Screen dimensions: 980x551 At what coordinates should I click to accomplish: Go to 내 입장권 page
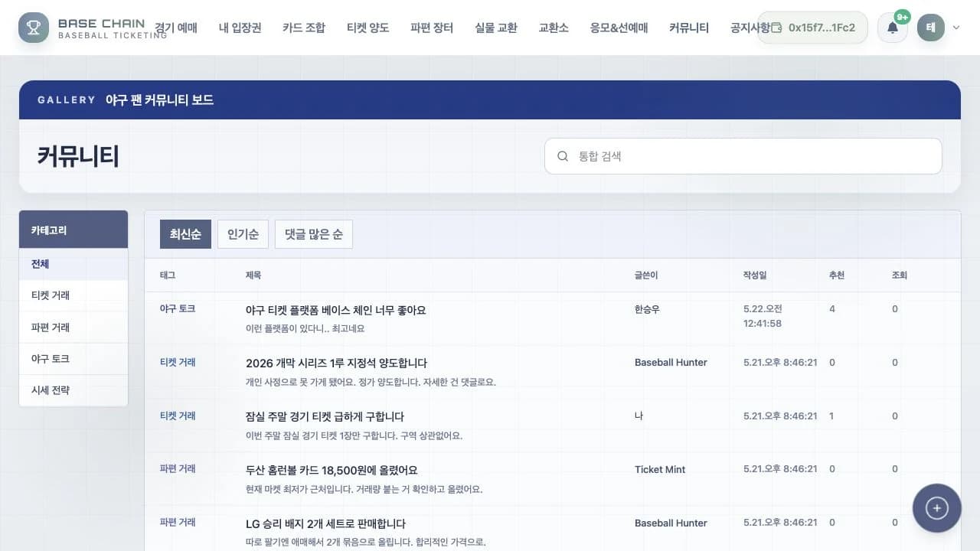coord(240,28)
